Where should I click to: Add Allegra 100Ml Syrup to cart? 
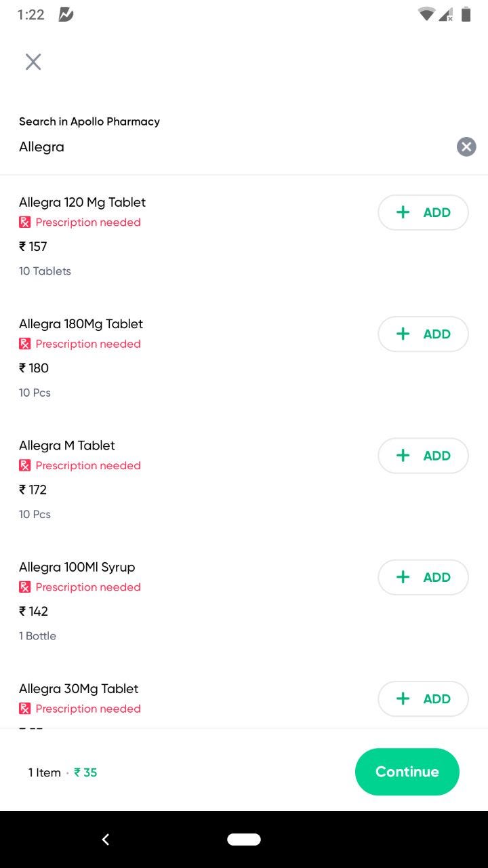(x=423, y=577)
